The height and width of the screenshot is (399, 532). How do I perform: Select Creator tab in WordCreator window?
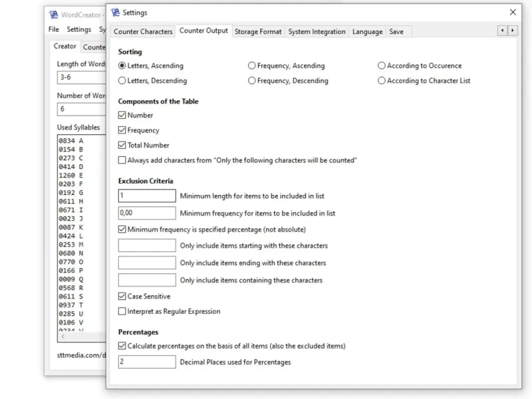(65, 46)
